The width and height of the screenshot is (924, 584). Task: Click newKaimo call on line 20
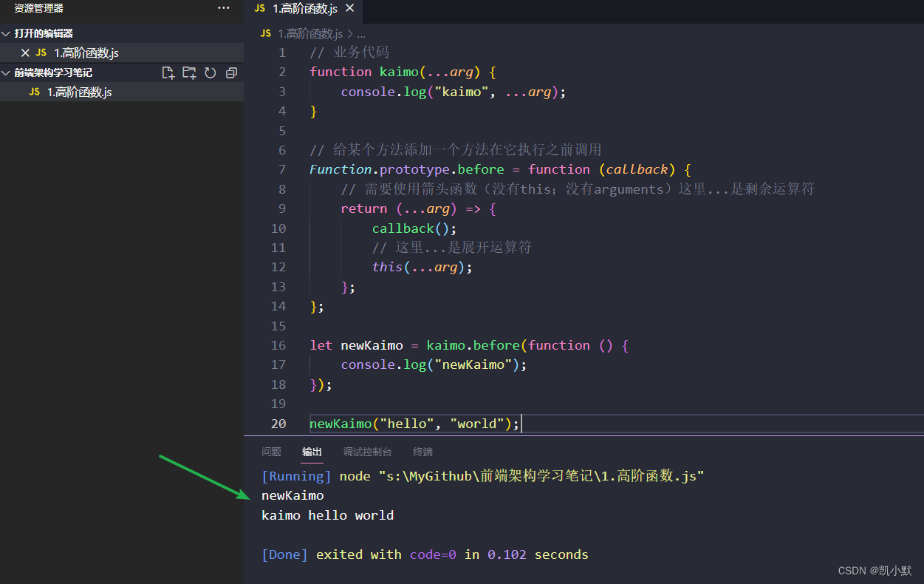click(x=340, y=424)
